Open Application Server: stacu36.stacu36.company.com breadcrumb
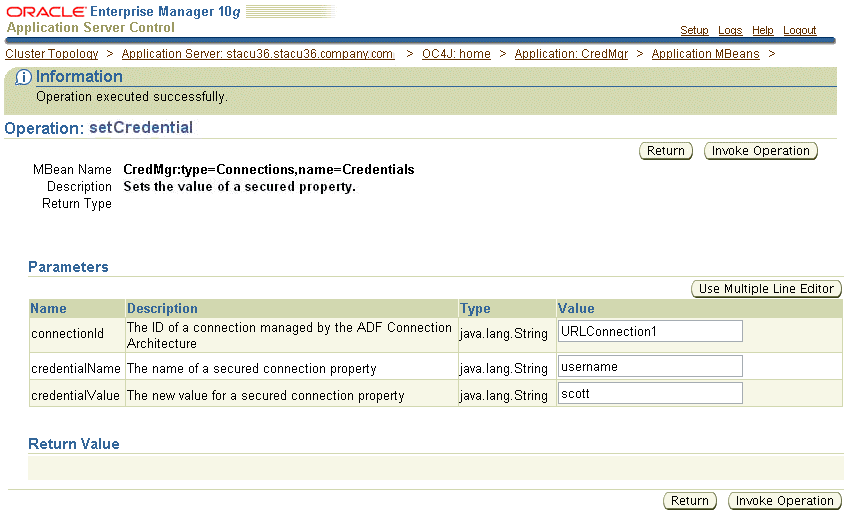 pos(258,54)
